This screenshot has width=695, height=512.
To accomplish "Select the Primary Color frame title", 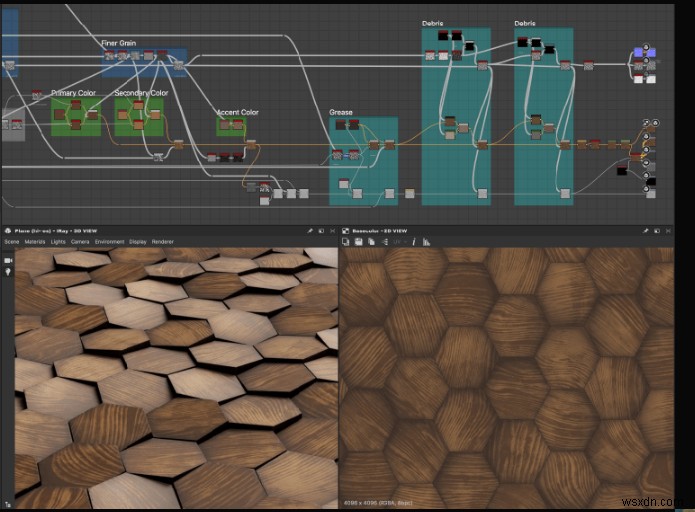I will click(71, 93).
